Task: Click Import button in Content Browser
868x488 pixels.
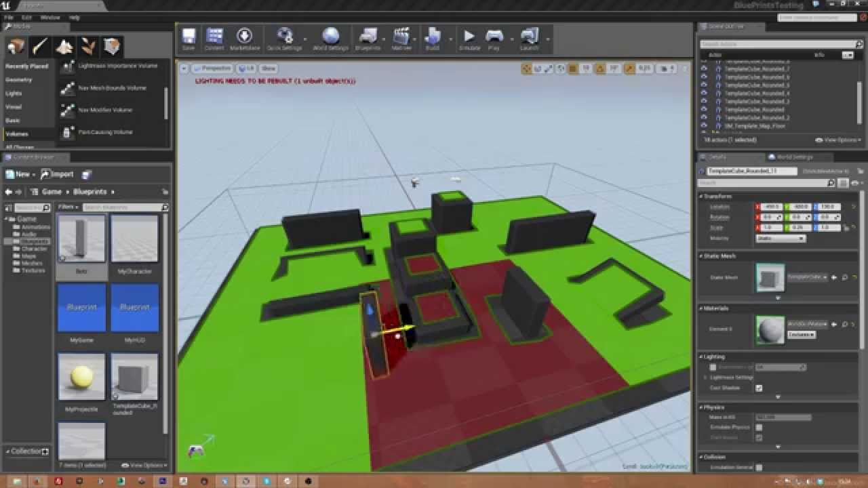Action: pyautogui.click(x=58, y=174)
